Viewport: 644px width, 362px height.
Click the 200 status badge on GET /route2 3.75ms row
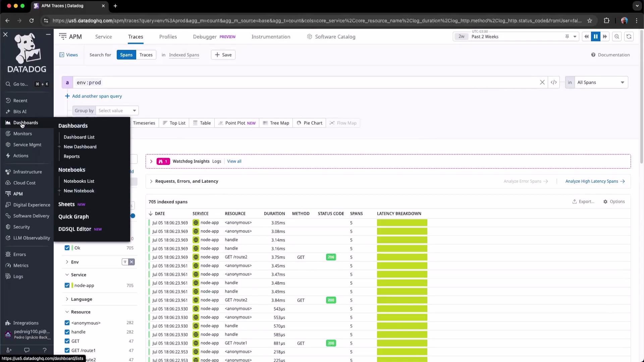(331, 257)
